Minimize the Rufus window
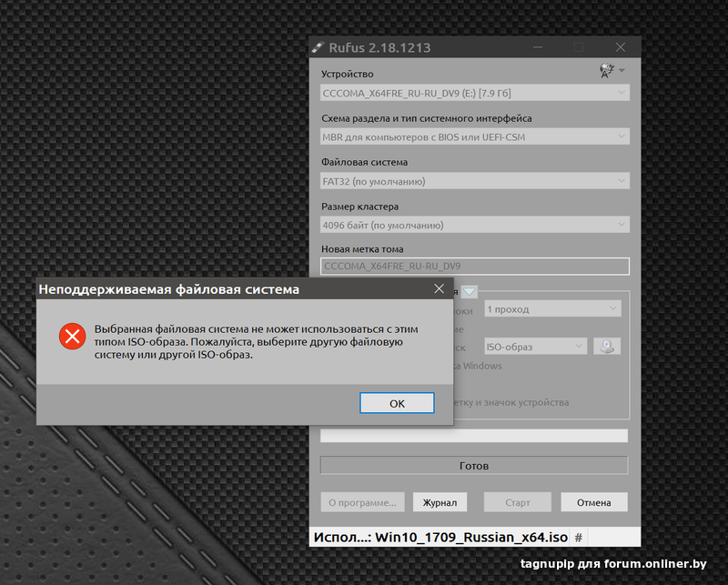 [538, 47]
